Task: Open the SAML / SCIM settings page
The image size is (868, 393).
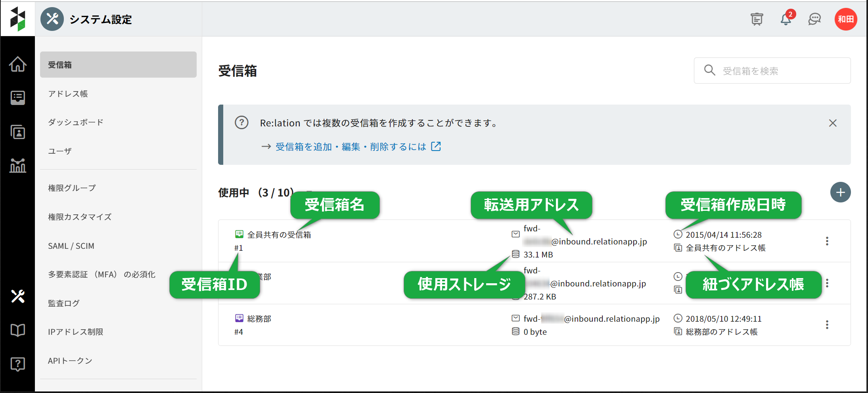Action: (x=71, y=246)
